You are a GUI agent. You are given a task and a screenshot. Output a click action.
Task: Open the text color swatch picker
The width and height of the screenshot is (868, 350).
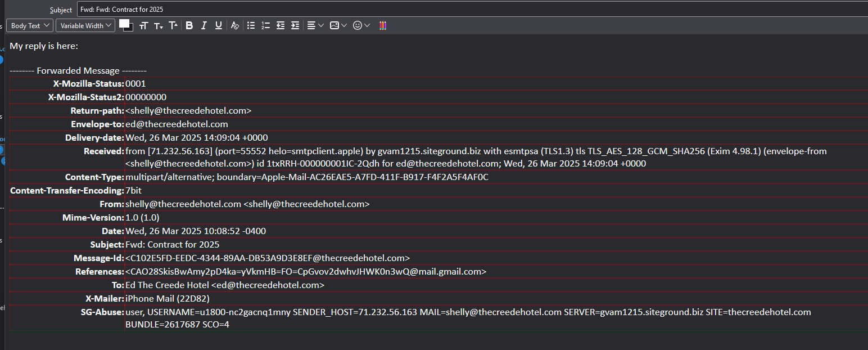click(126, 25)
